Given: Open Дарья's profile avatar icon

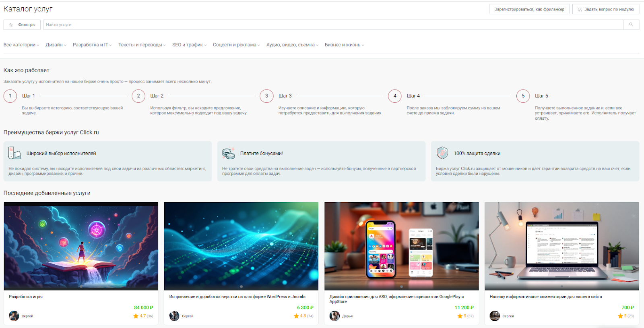Looking at the screenshot, I should point(334,316).
